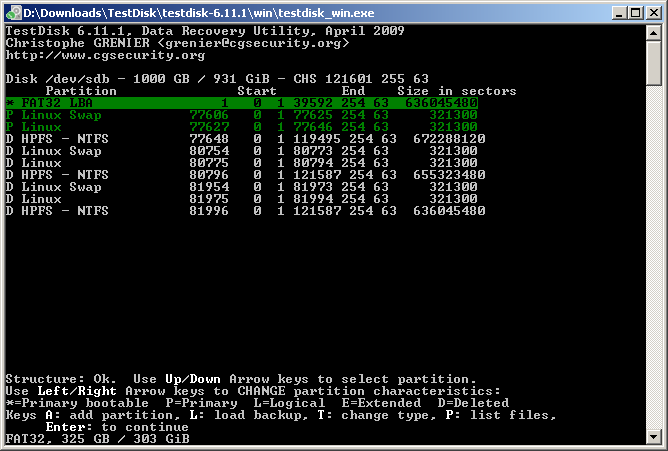
Task: Click the D=Deleted legend text
Action: pos(473,403)
